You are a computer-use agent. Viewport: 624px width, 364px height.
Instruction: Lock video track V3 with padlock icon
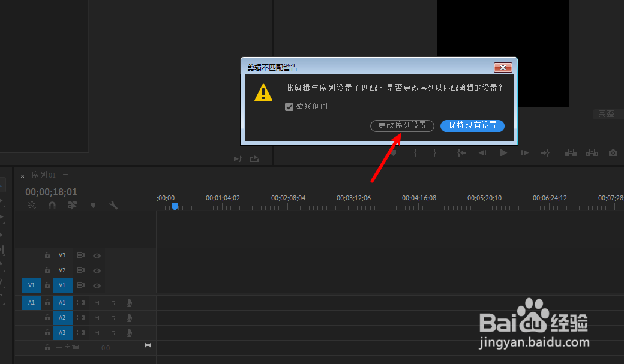click(47, 255)
